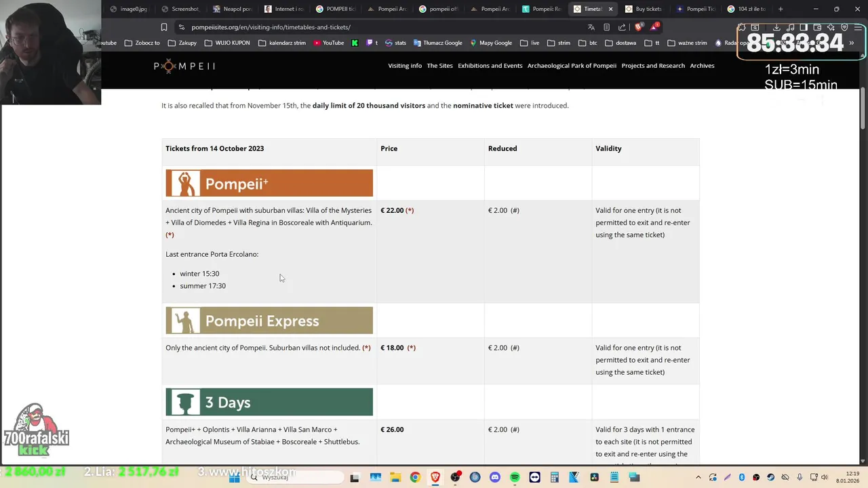Open 'Archaeological Park of Pompeii' menu
Image resolution: width=868 pixels, height=488 pixels.
[x=572, y=66]
